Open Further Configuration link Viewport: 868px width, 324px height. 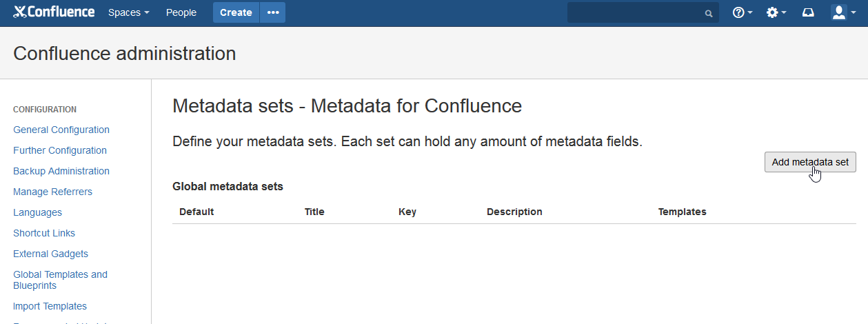[60, 150]
